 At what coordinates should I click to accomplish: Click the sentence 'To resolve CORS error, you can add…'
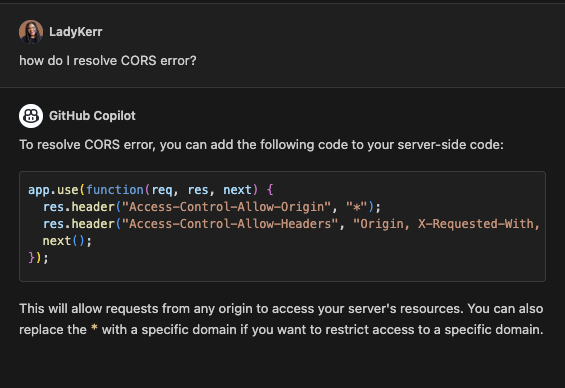(261, 144)
